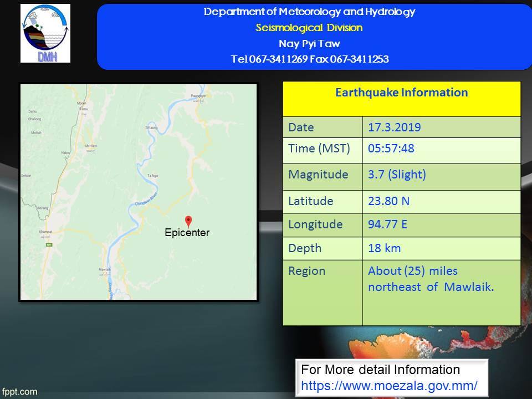Click the 'Ta Nga' label on map
Image resolution: width=532 pixels, height=399 pixels.
point(153,176)
